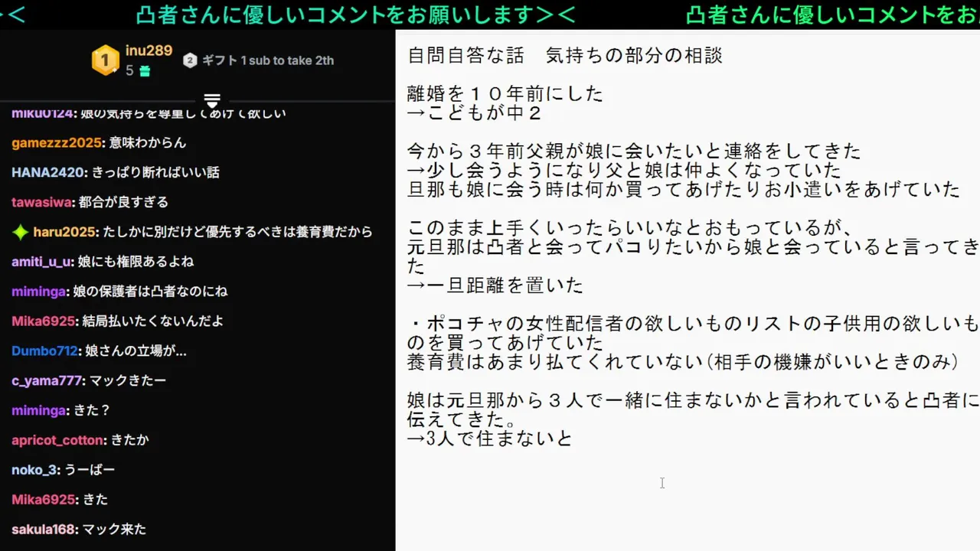
Task: Click line starting '養育費はあまり払てくれていない'
Action: tap(683, 362)
